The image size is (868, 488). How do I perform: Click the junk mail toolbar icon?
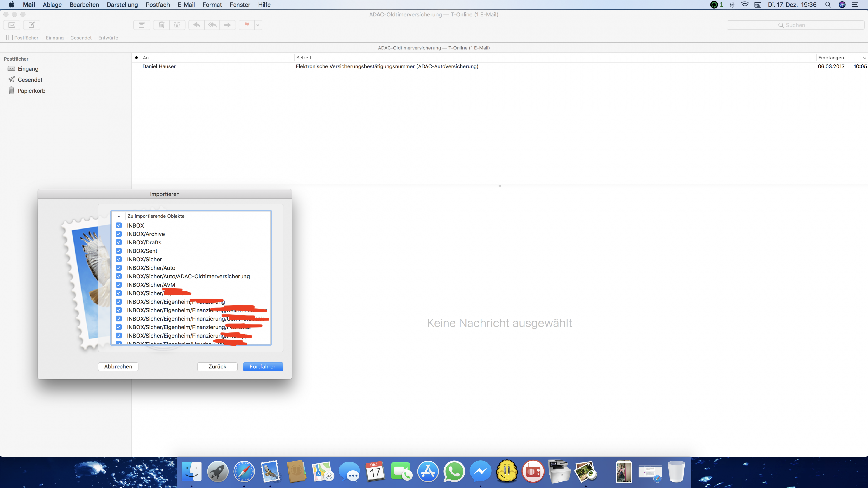(177, 25)
